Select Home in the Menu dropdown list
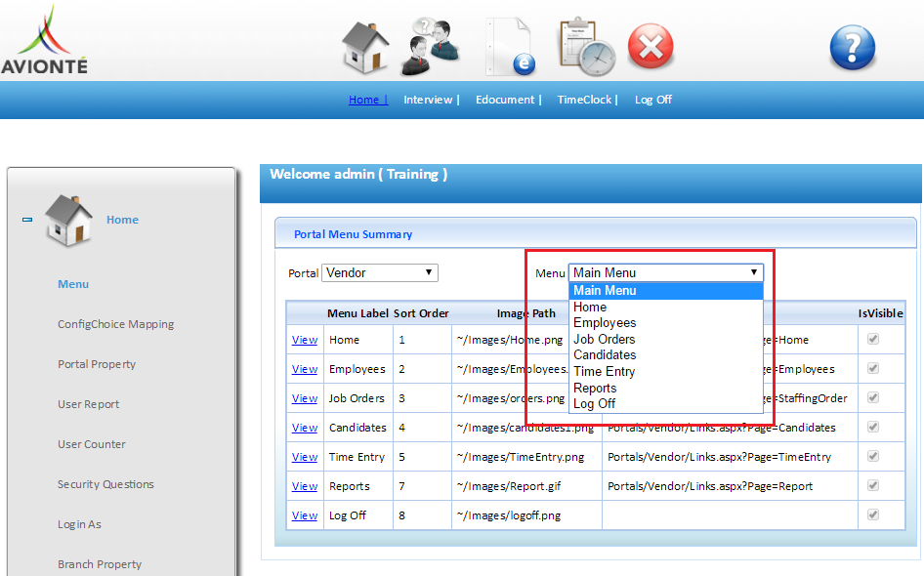Screen dimensions: 924x576 (x=666, y=307)
